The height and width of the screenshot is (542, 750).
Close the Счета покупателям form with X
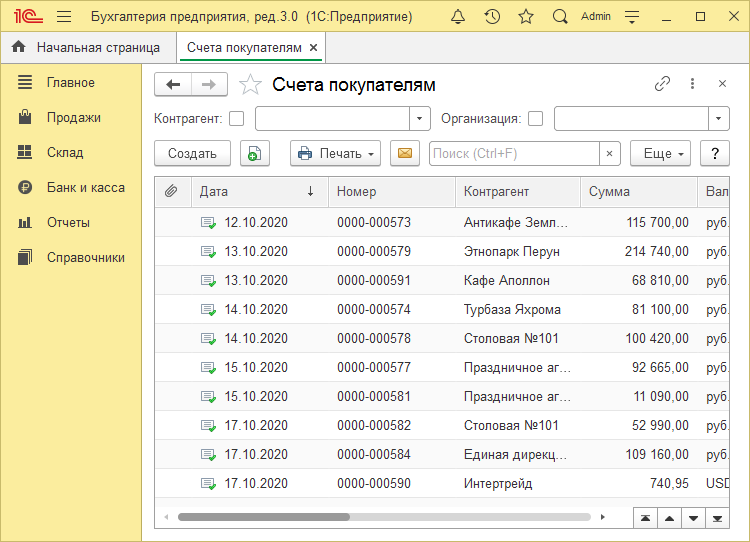click(722, 84)
